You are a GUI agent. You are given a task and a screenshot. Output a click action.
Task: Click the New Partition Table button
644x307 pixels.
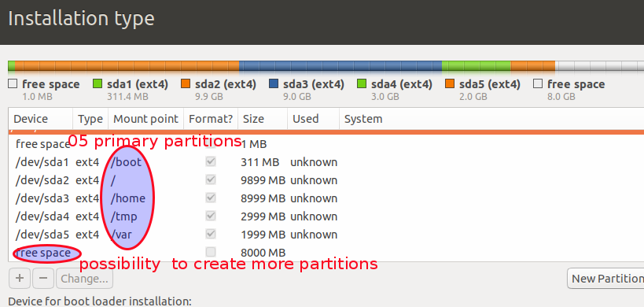(x=605, y=279)
